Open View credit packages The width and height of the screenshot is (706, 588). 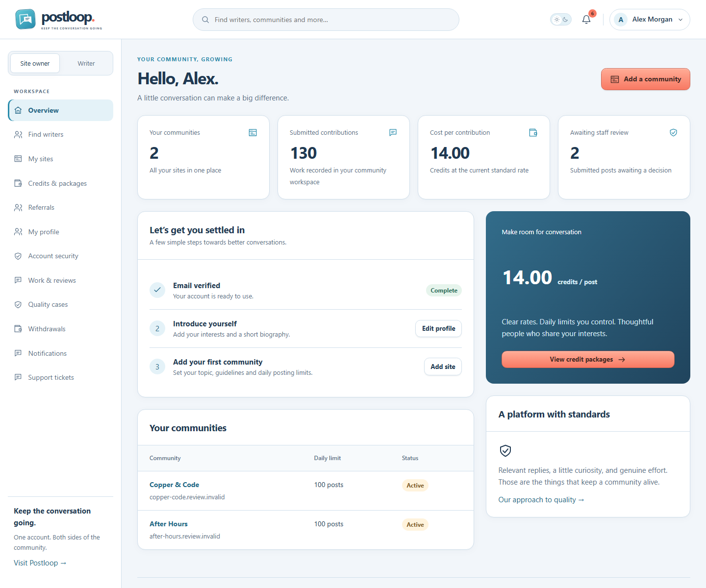coord(588,359)
